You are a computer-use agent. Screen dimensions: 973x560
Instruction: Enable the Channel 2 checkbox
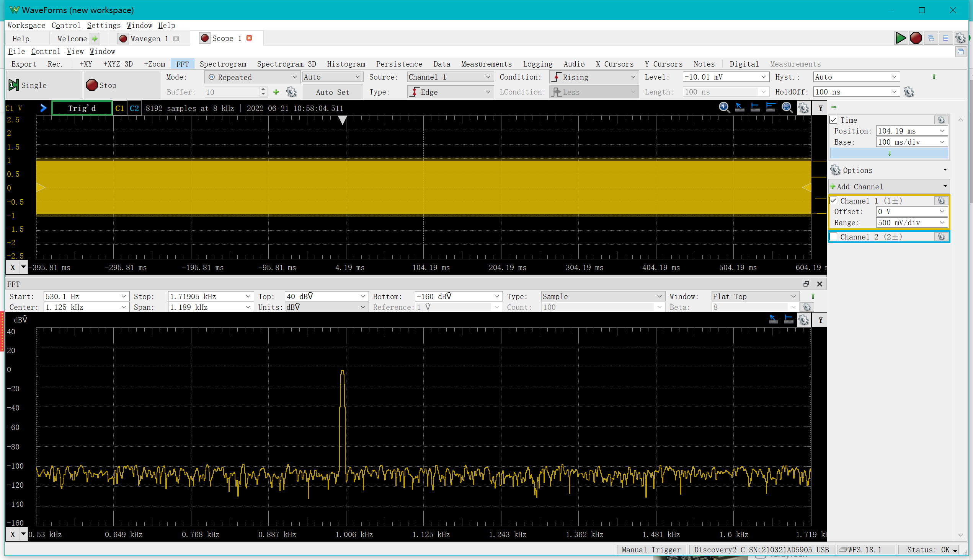[834, 236]
